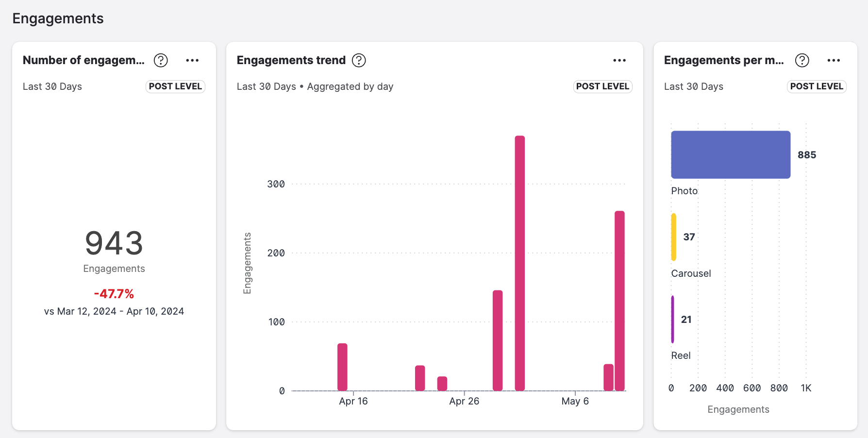Click the help icon beside Engagements trend
Viewport: 868px width, 438px height.
click(x=358, y=60)
